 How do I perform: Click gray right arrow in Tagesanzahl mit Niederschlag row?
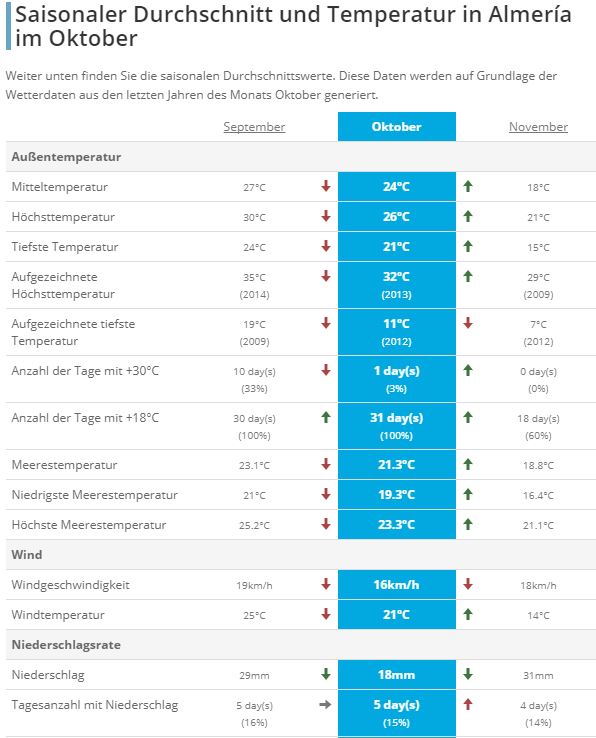pyautogui.click(x=325, y=705)
